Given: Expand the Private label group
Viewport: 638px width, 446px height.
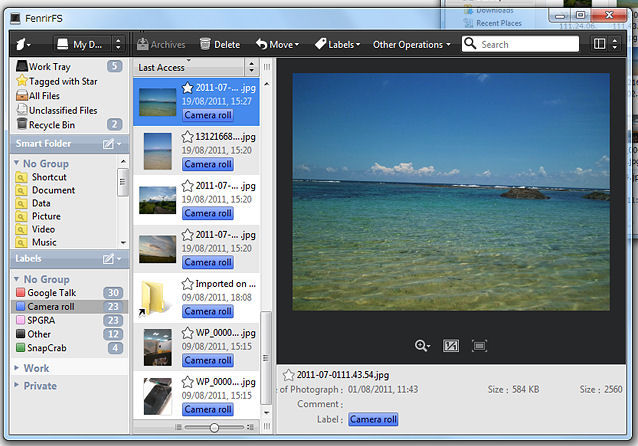Looking at the screenshot, I should click(16, 385).
